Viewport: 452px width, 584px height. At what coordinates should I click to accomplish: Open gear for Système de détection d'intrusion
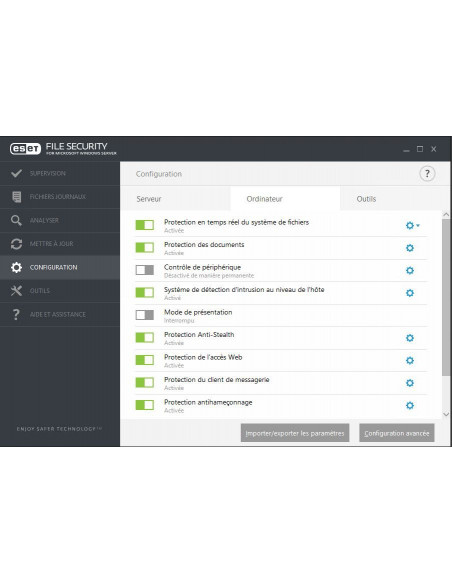[410, 293]
